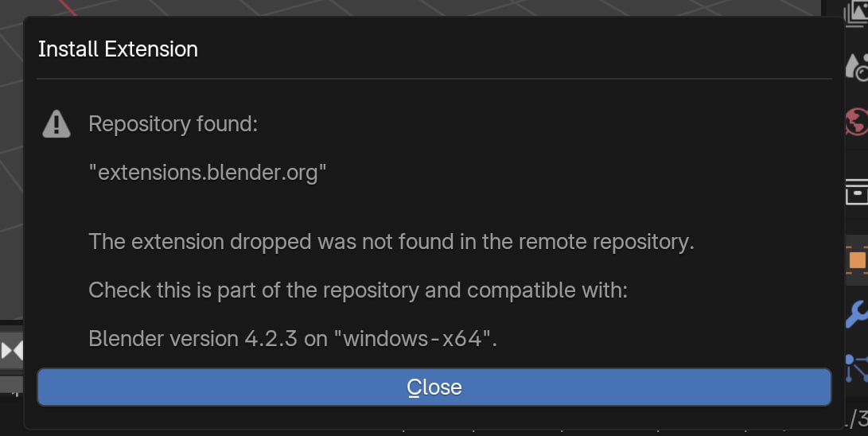Open the Particles properties tab
The width and height of the screenshot is (868, 436).
tap(858, 369)
